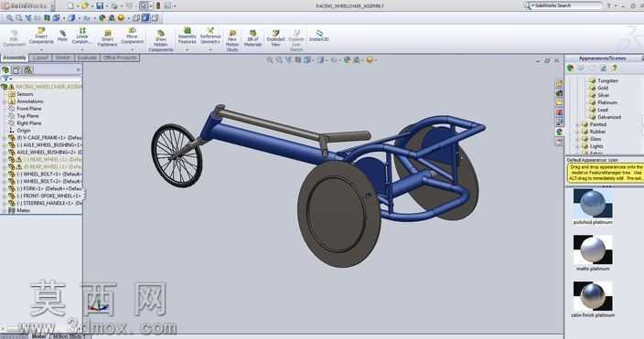Switch to the Sketch ribbon tab

click(x=63, y=58)
